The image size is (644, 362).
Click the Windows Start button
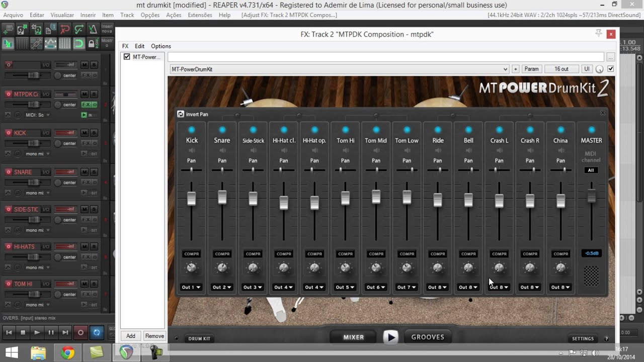coord(11,353)
